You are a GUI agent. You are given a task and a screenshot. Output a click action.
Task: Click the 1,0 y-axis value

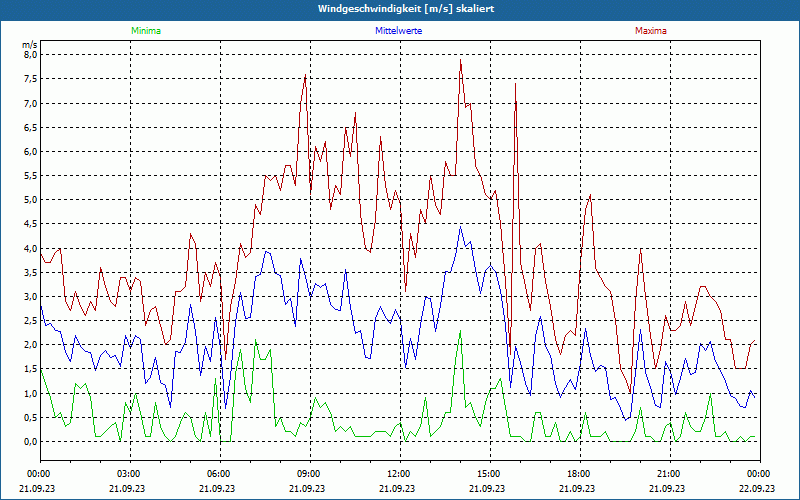point(31,393)
